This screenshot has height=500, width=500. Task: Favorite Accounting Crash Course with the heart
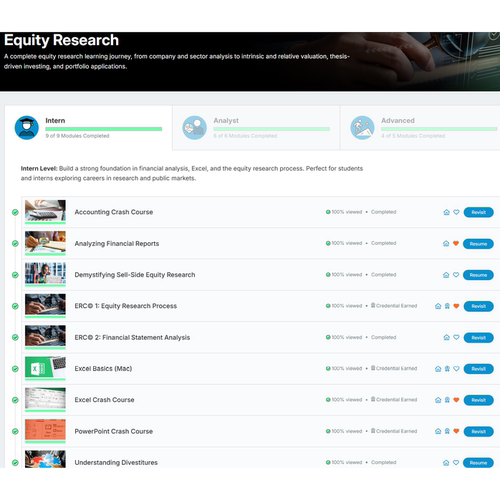(456, 212)
